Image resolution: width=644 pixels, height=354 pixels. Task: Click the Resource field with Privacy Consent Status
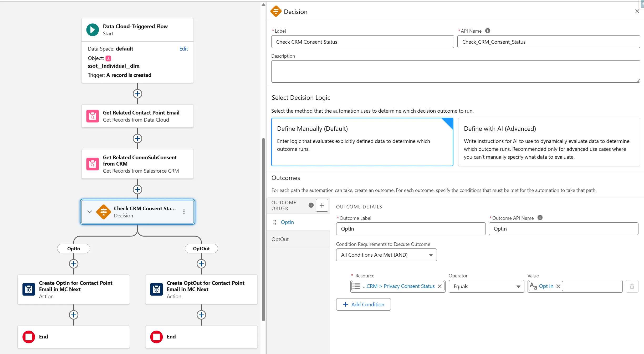pyautogui.click(x=398, y=286)
